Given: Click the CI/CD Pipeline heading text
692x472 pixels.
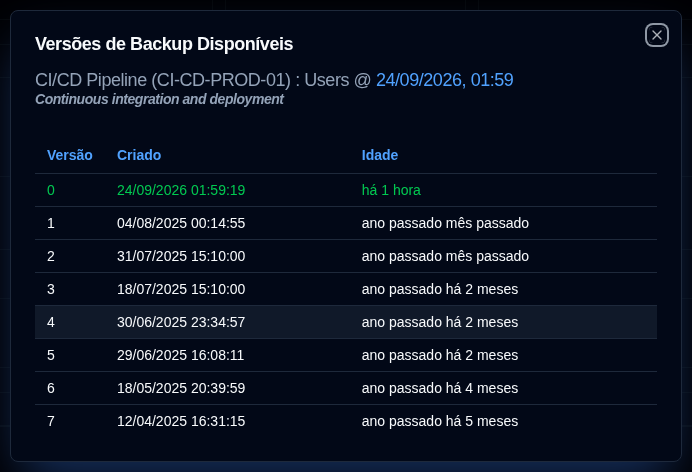Looking at the screenshot, I should click(163, 80).
